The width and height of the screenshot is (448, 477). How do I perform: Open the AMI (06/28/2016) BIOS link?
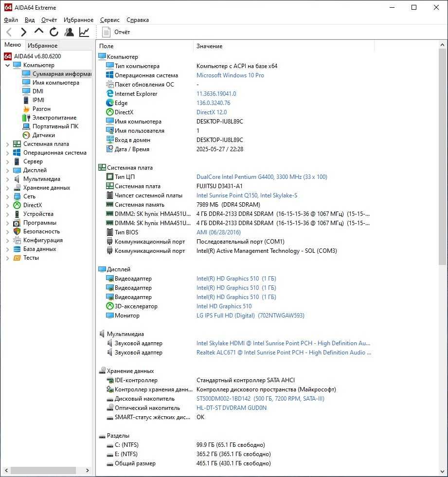218,232
